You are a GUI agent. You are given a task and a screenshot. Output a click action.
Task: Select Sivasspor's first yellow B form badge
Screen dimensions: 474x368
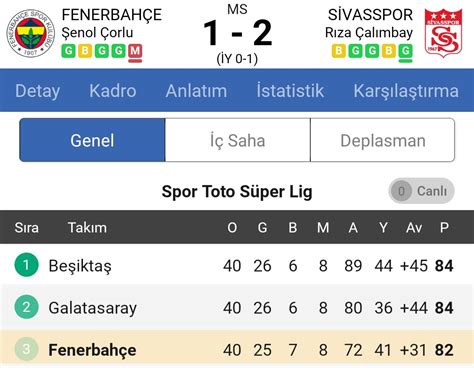339,51
